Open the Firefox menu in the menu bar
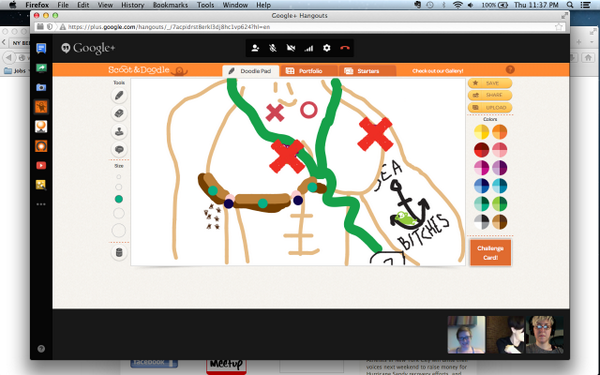600x375 pixels. point(37,5)
